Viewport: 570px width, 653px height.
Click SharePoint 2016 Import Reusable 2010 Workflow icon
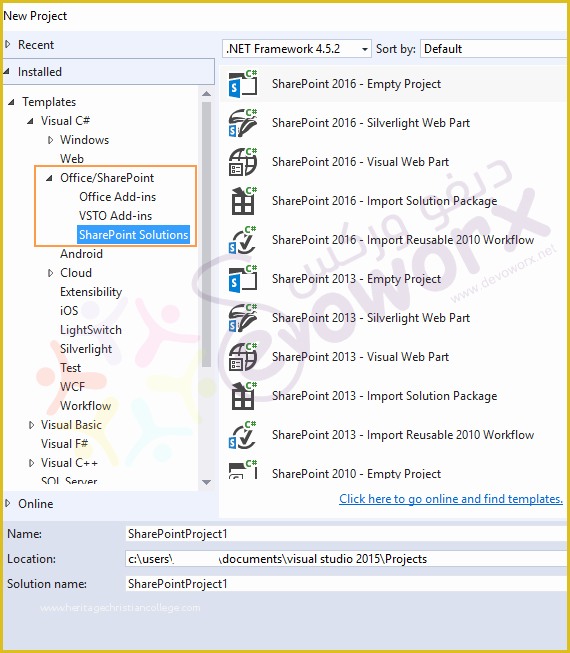pyautogui.click(x=243, y=240)
